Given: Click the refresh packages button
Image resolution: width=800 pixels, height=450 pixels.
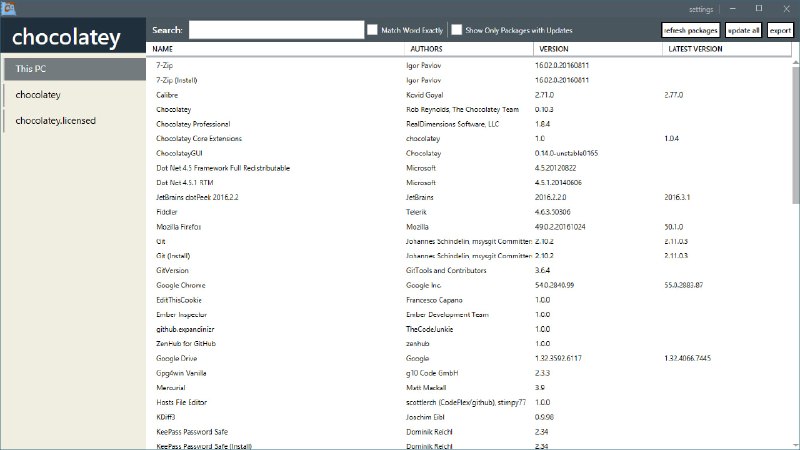Looking at the screenshot, I should pyautogui.click(x=690, y=30).
